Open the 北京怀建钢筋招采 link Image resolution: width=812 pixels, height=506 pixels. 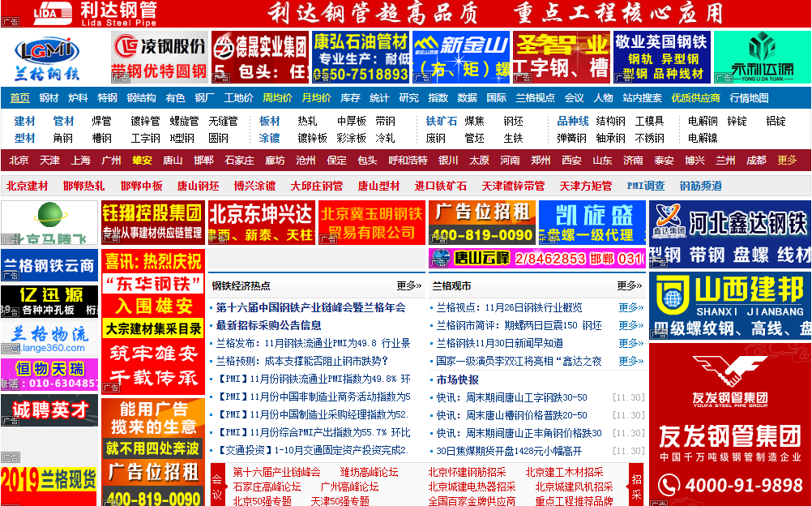(467, 472)
